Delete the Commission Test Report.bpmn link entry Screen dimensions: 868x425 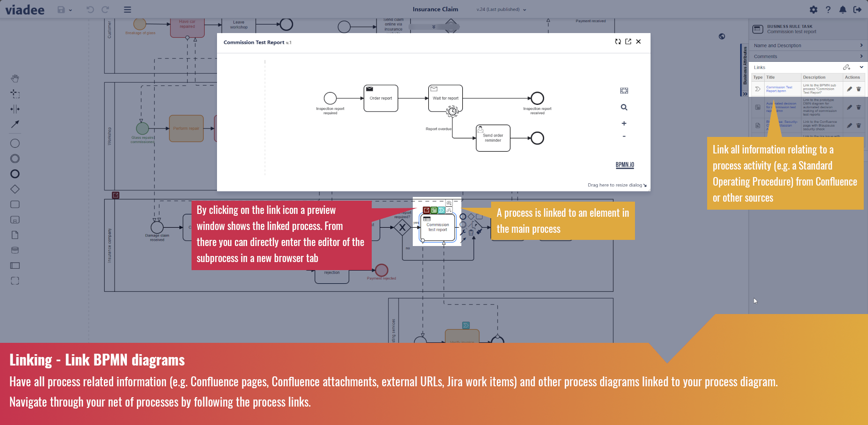[x=859, y=89]
